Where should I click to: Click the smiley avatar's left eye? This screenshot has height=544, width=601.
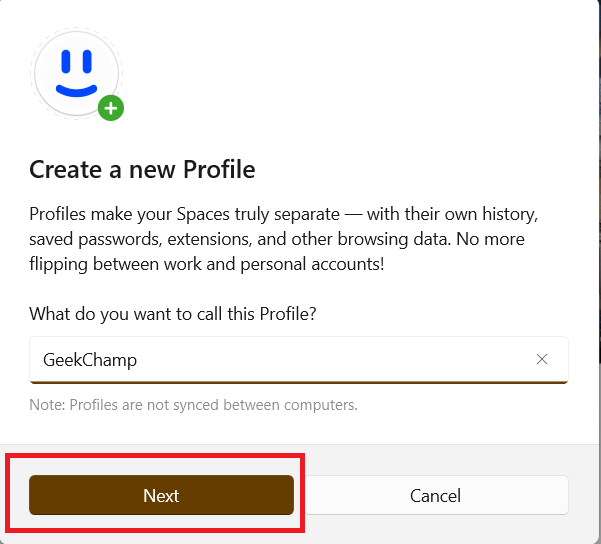tap(65, 62)
